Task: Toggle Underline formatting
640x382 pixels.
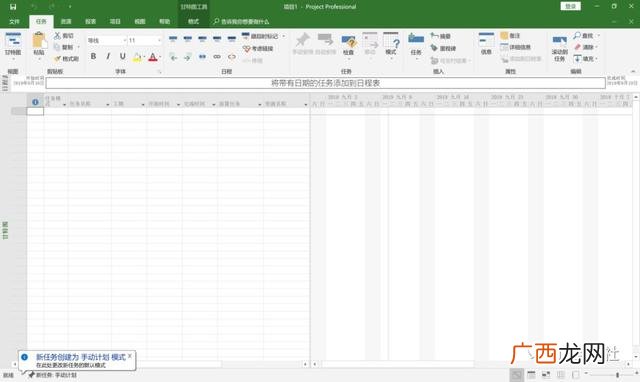Action: [x=122, y=56]
